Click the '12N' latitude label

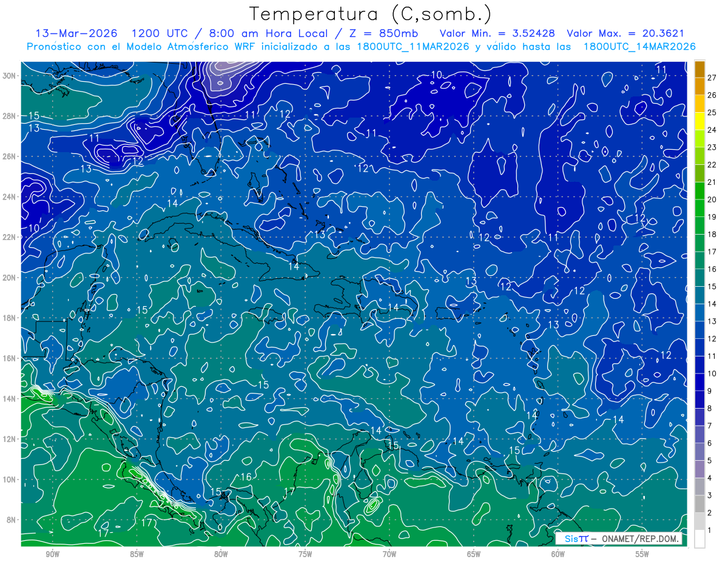[8, 438]
